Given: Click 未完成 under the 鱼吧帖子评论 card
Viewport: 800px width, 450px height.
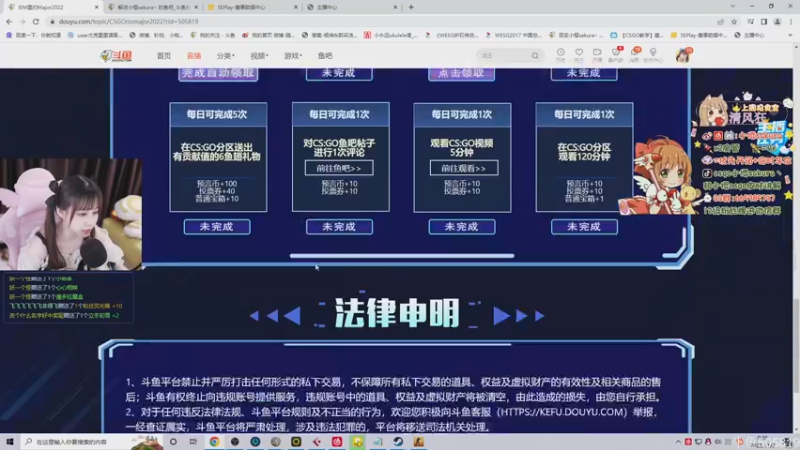Looking at the screenshot, I should 339,227.
